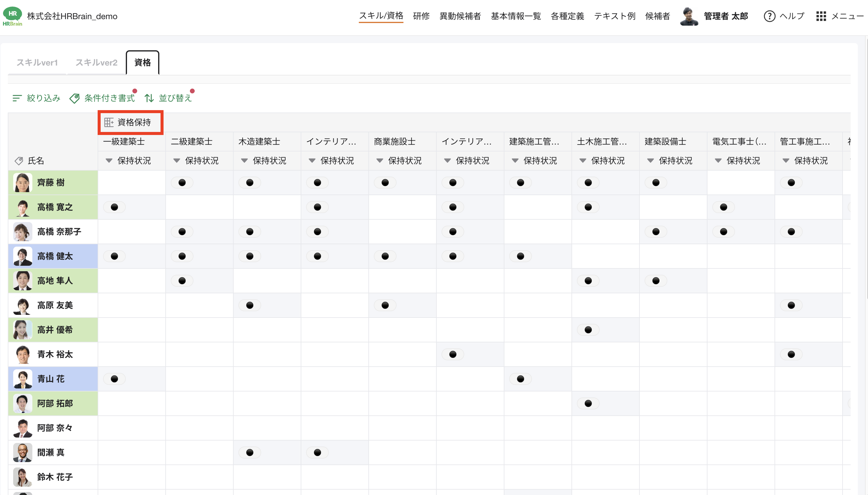Image resolution: width=868 pixels, height=495 pixels.
Task: Toggle 齊藤樹's 二級建築士 保持状況
Action: click(182, 182)
